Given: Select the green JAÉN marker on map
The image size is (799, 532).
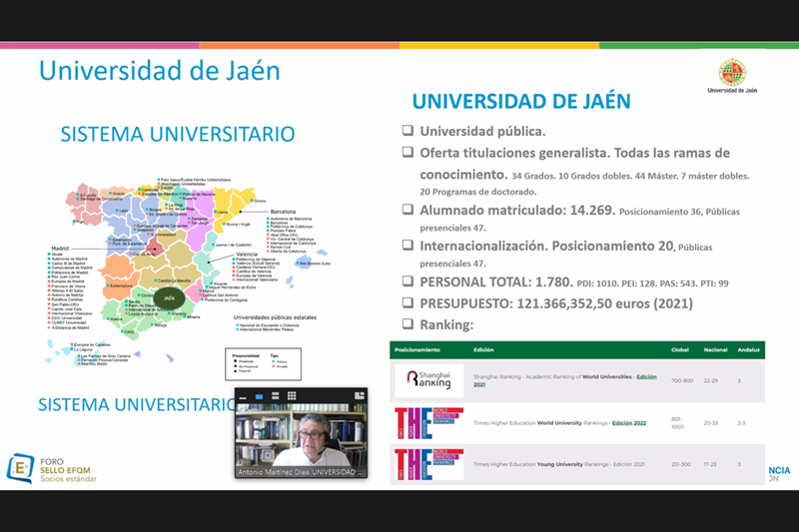Looking at the screenshot, I should click(169, 296).
